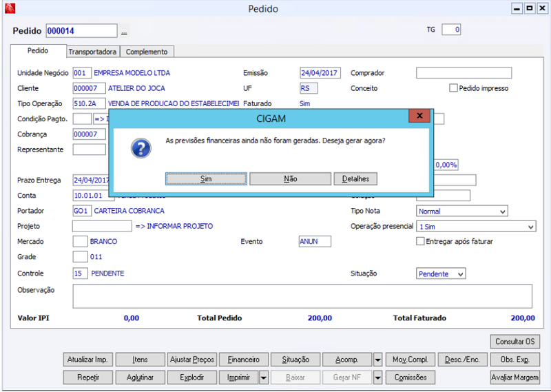This screenshot has width=551, height=392.
Task: Select the Pedido tab
Action: (x=38, y=50)
